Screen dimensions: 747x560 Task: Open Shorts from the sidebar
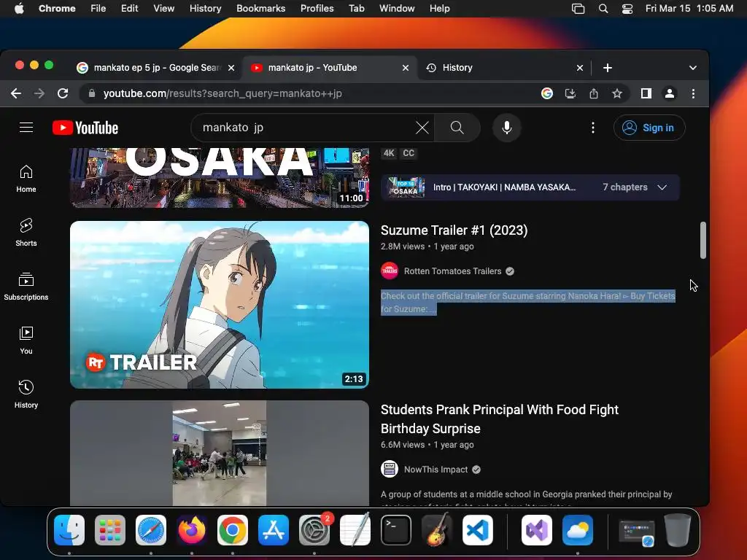(26, 233)
